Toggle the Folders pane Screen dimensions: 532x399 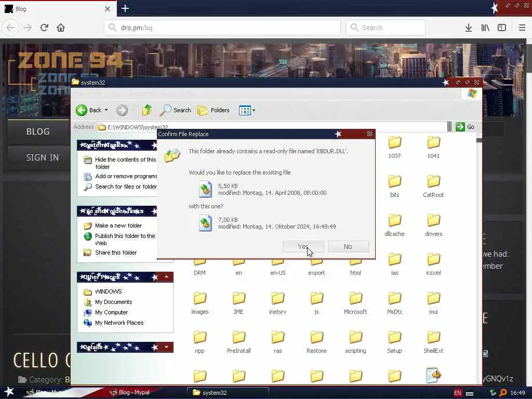click(214, 110)
